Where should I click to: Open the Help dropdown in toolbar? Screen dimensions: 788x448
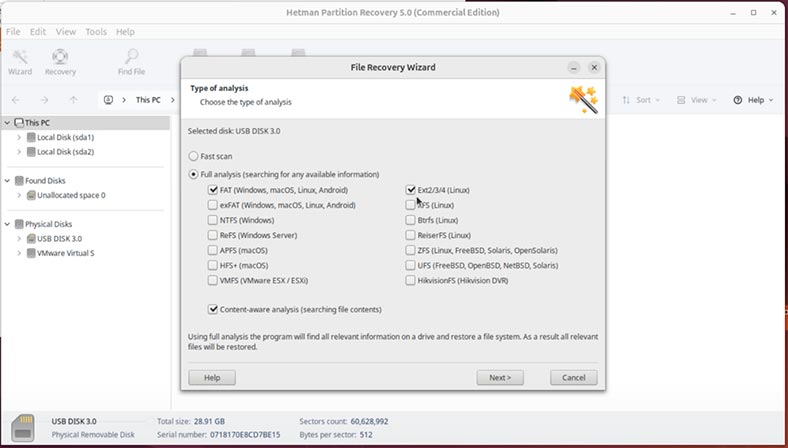[x=753, y=100]
